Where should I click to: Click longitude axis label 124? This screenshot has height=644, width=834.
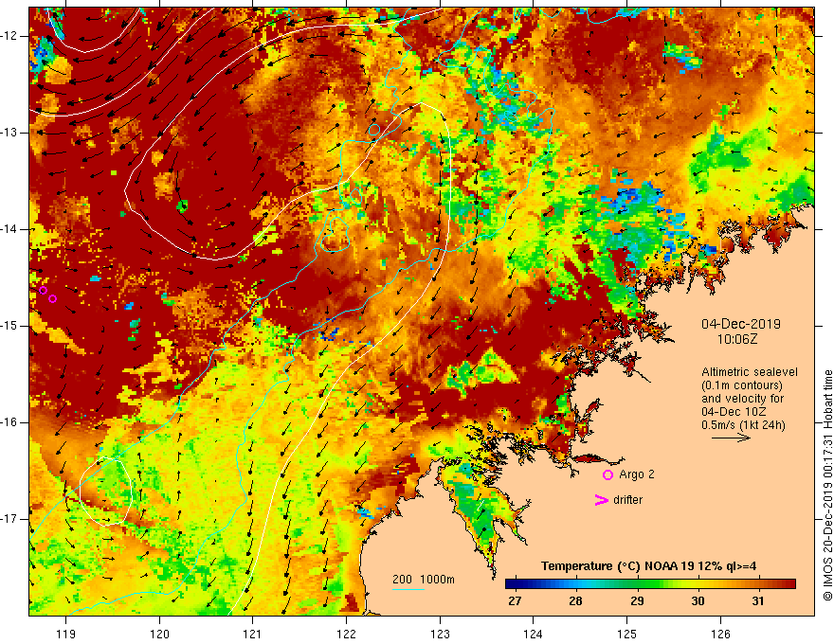tap(533, 634)
